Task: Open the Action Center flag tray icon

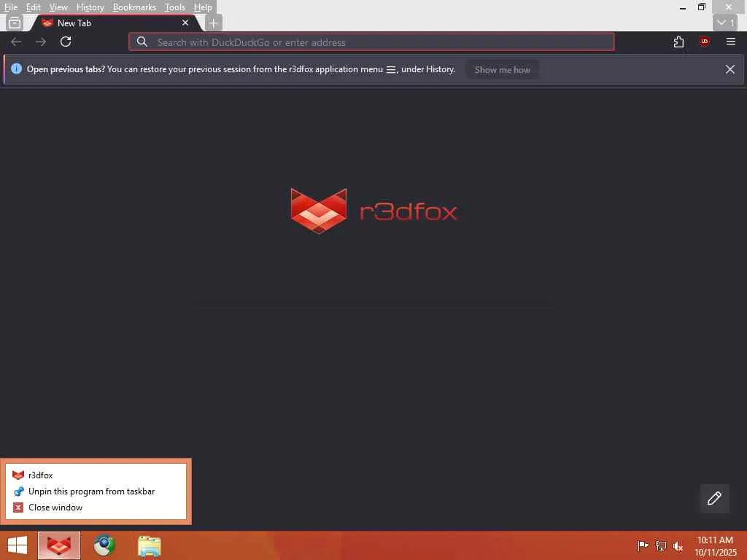Action: (643, 545)
